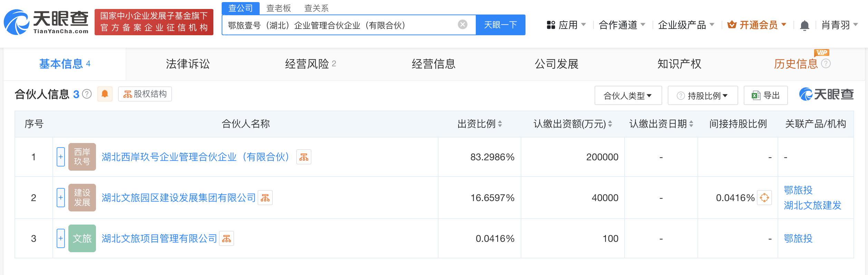The image size is (868, 275).
Task: Click the 股权结构 button
Action: (x=145, y=94)
